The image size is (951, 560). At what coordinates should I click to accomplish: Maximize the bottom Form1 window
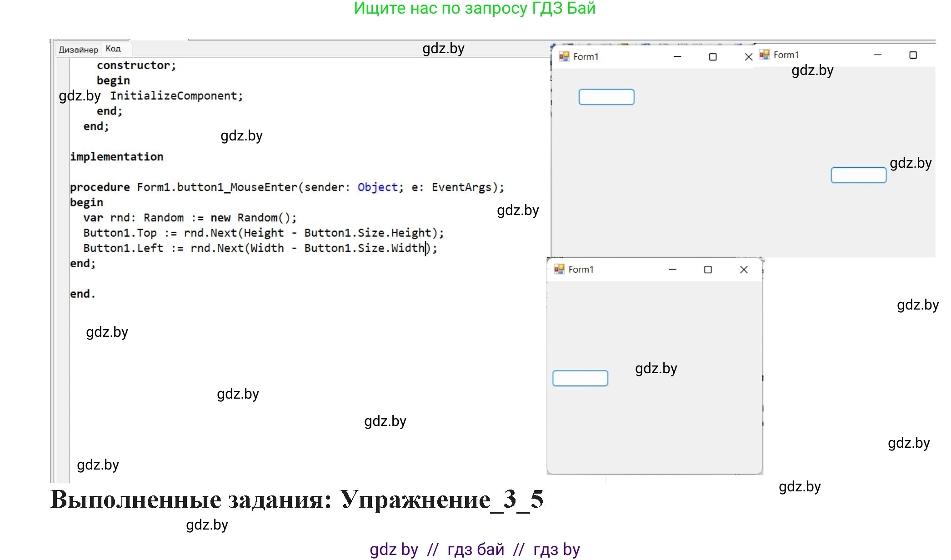point(707,269)
